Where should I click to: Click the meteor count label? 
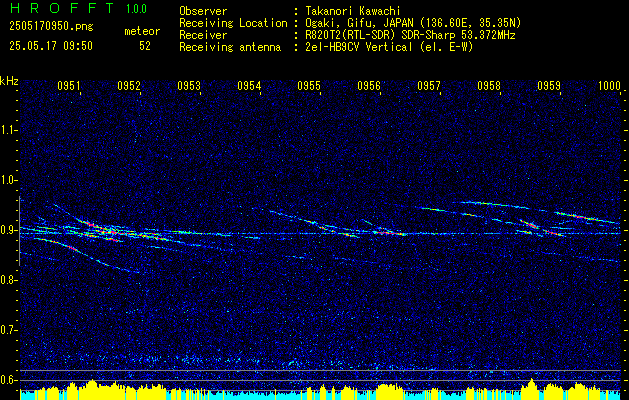(142, 31)
